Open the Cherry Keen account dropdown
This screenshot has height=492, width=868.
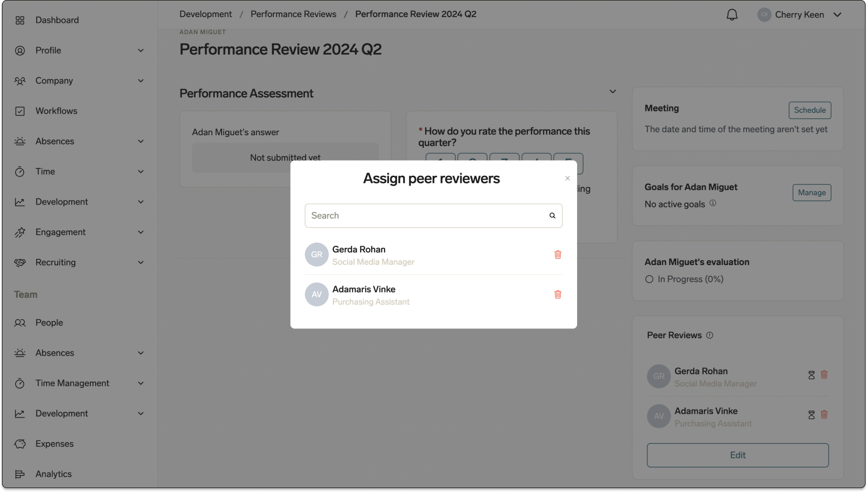800,14
